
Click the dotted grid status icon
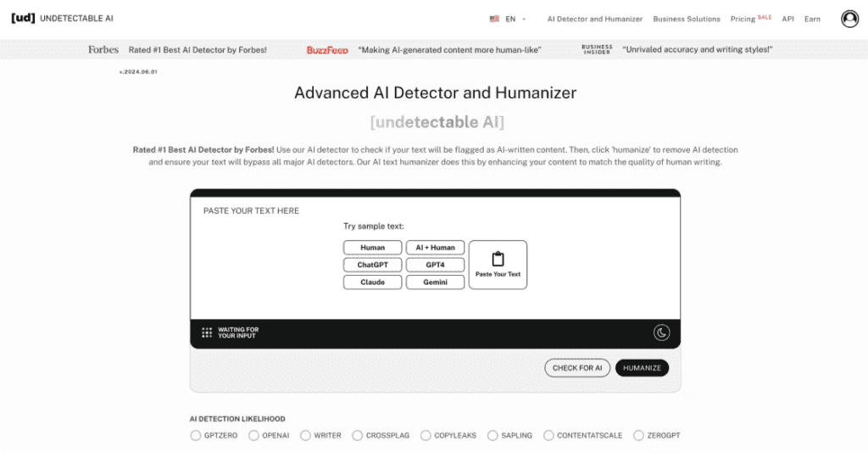click(207, 333)
